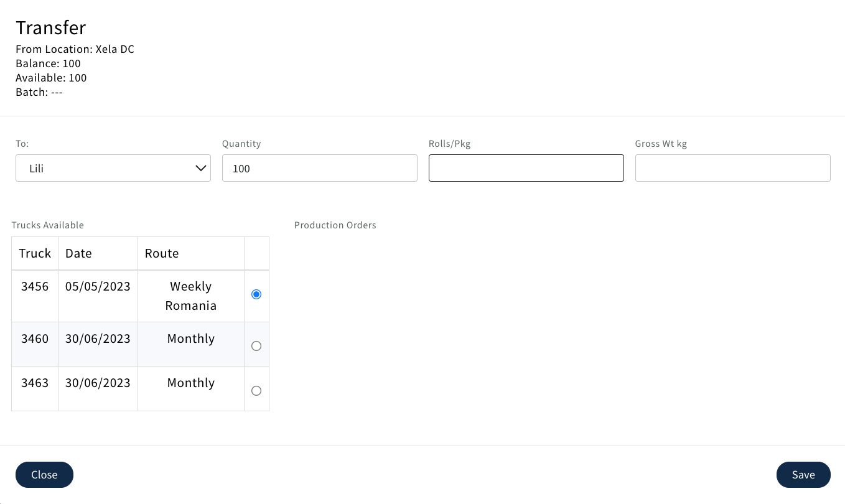
Task: Open the To location dropdown
Action: (113, 168)
